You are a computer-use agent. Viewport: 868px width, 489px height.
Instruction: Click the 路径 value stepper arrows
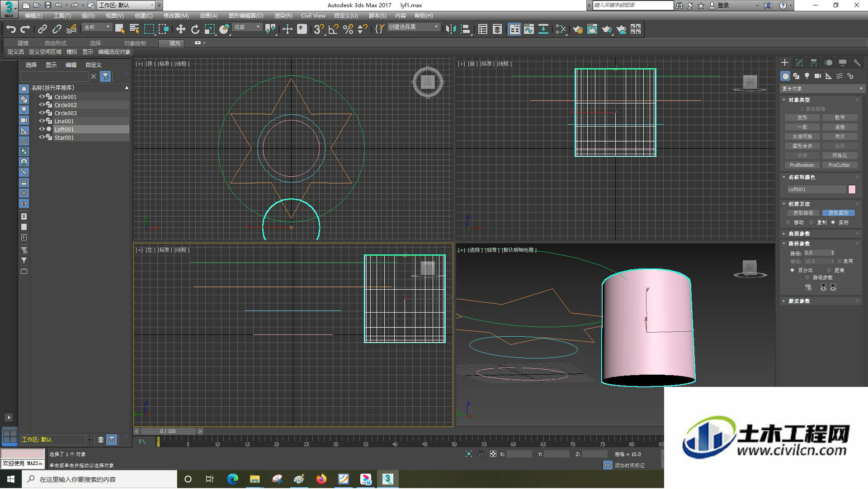(x=833, y=253)
